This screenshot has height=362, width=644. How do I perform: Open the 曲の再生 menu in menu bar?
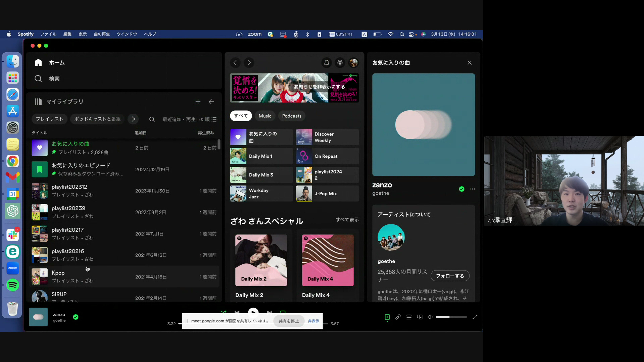101,34
